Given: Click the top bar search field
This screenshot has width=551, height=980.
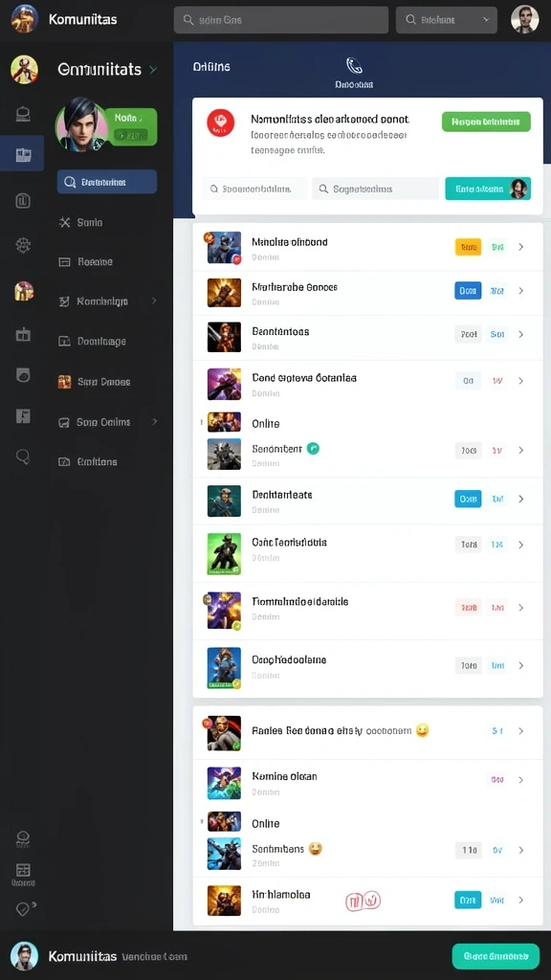Looking at the screenshot, I should tap(281, 20).
